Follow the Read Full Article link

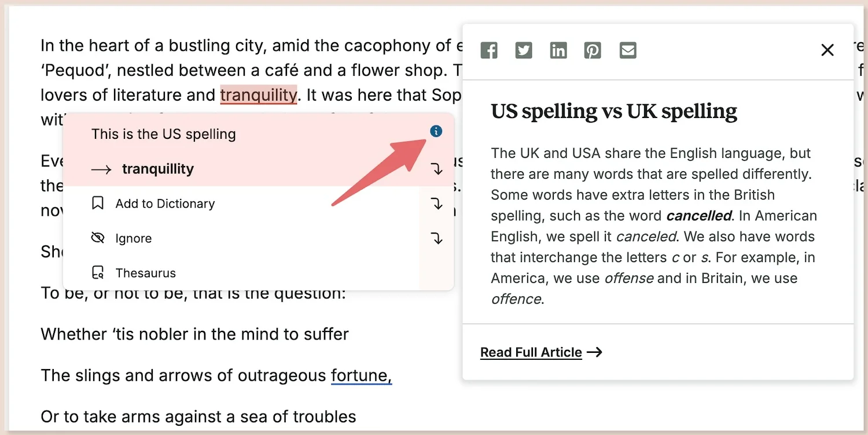[531, 352]
